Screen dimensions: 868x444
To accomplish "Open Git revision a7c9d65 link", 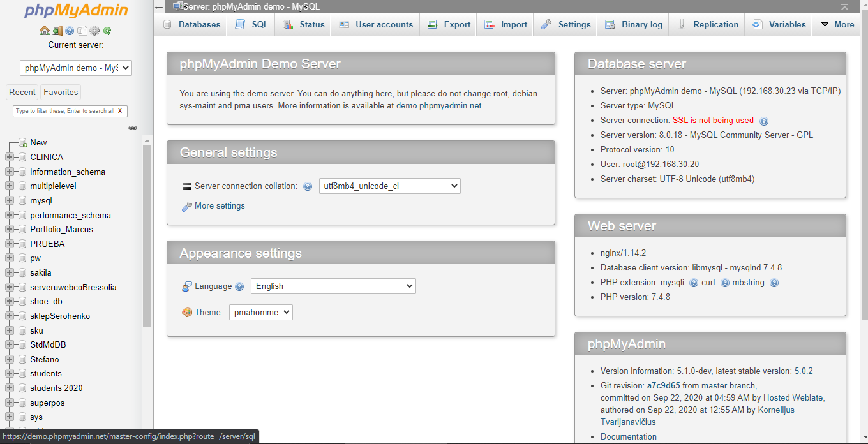I will (663, 386).
